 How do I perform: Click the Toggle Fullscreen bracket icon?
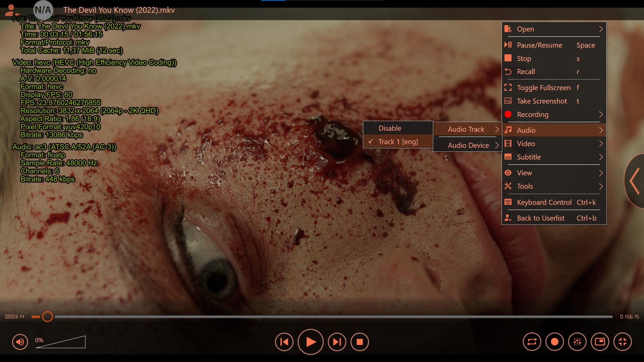(508, 87)
